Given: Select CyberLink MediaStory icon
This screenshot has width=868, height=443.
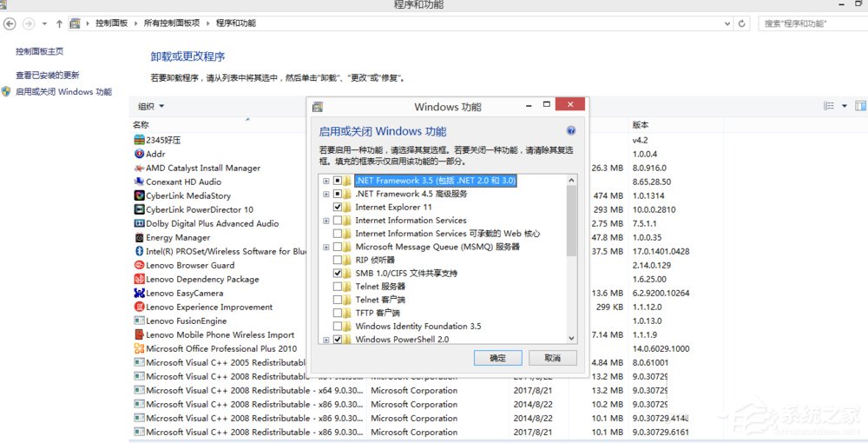Looking at the screenshot, I should [139, 195].
